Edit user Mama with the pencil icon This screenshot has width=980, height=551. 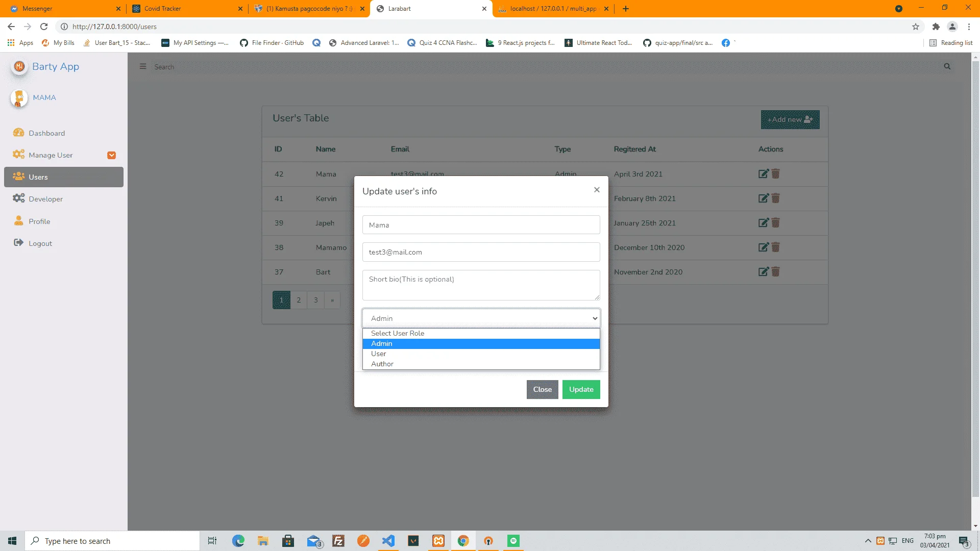[763, 174]
